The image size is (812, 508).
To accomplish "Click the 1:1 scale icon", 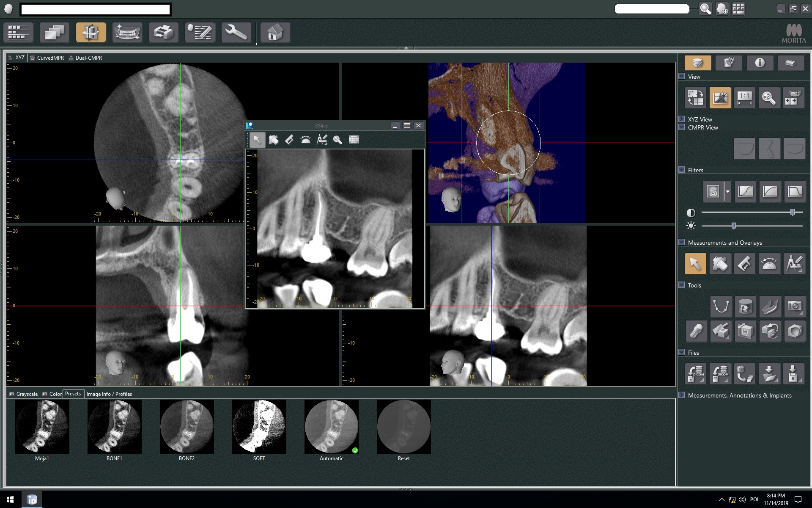I will point(744,98).
